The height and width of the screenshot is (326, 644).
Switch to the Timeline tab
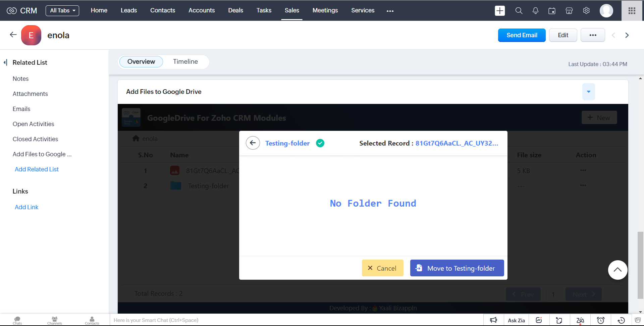click(185, 62)
